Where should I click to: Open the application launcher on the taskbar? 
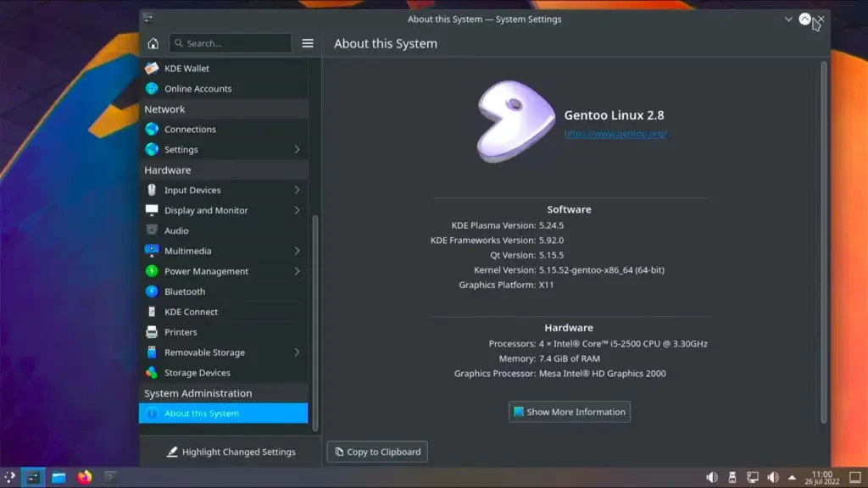pyautogui.click(x=10, y=477)
